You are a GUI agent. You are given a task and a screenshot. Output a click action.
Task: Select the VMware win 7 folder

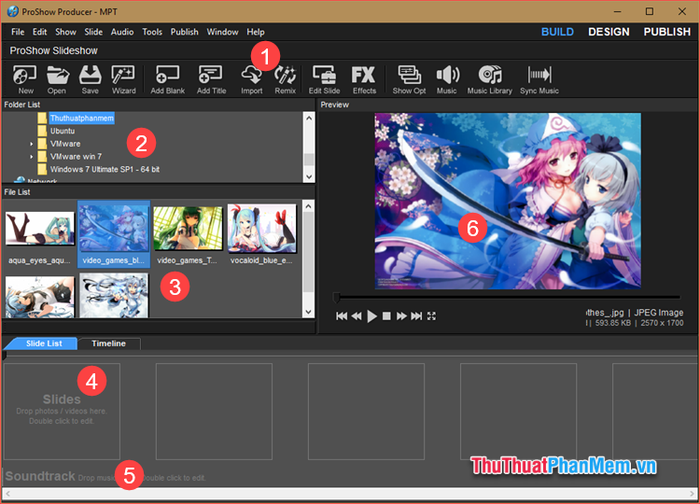click(76, 157)
